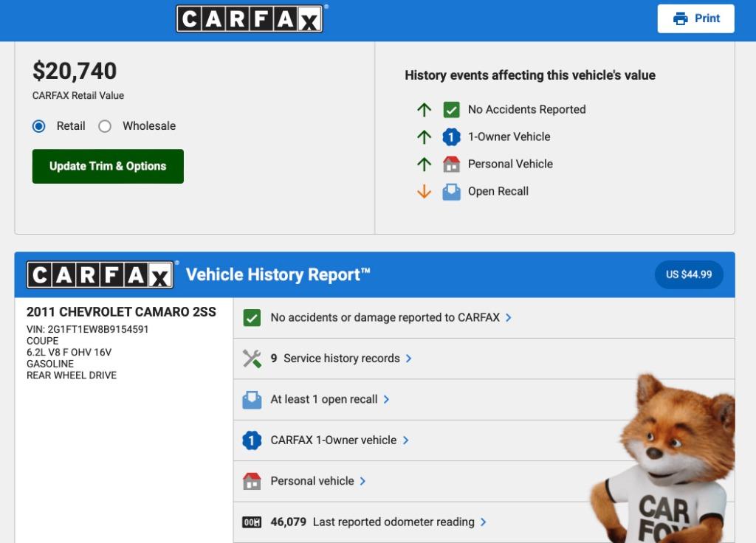Click the Open Recall value event text
Viewport: 756px width, 543px height.
click(x=498, y=191)
